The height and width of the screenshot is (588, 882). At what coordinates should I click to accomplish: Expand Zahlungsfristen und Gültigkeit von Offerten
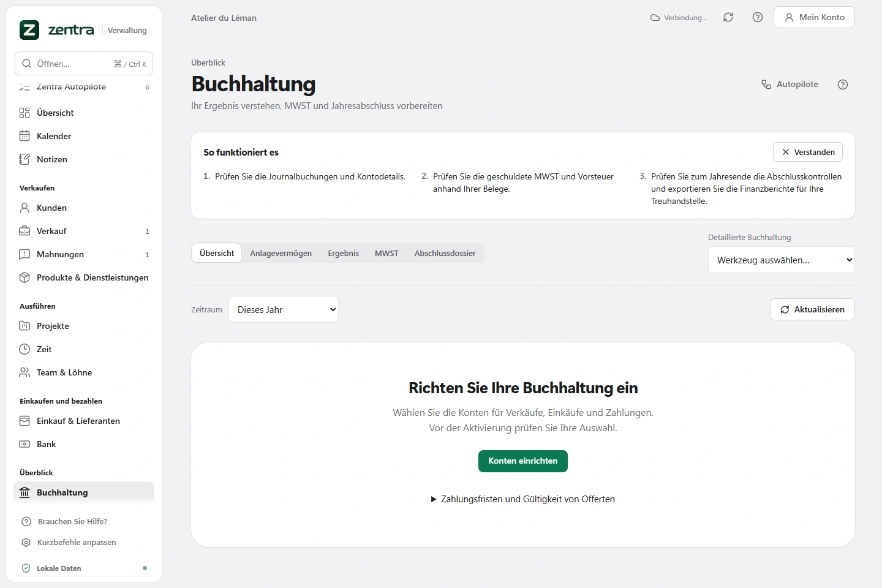coord(523,499)
